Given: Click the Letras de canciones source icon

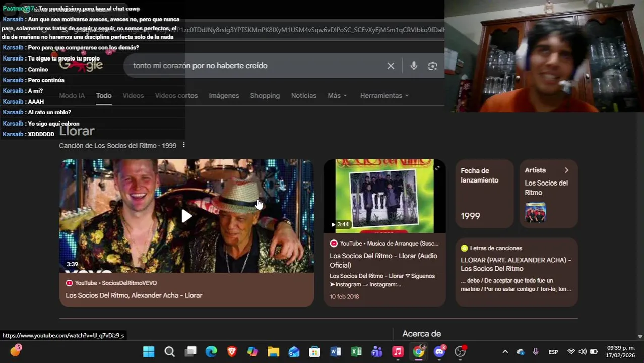Looking at the screenshot, I should pos(464,248).
